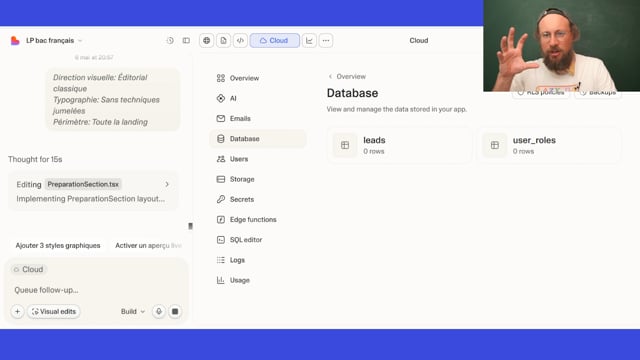640x360 pixels.
Task: Open the more options ellipsis menu
Action: pyautogui.click(x=326, y=40)
